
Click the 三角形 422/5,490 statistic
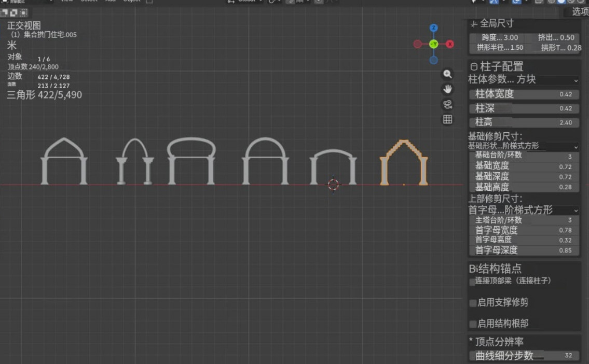point(44,95)
